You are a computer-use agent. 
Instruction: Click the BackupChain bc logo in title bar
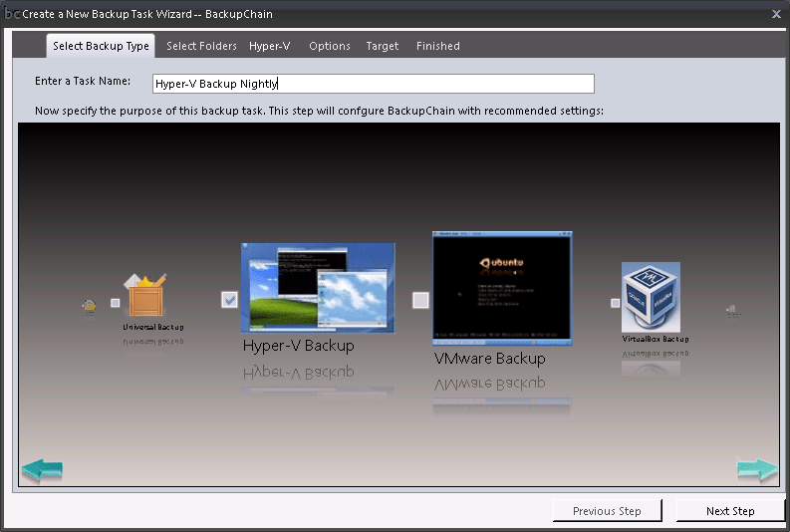tap(12, 14)
